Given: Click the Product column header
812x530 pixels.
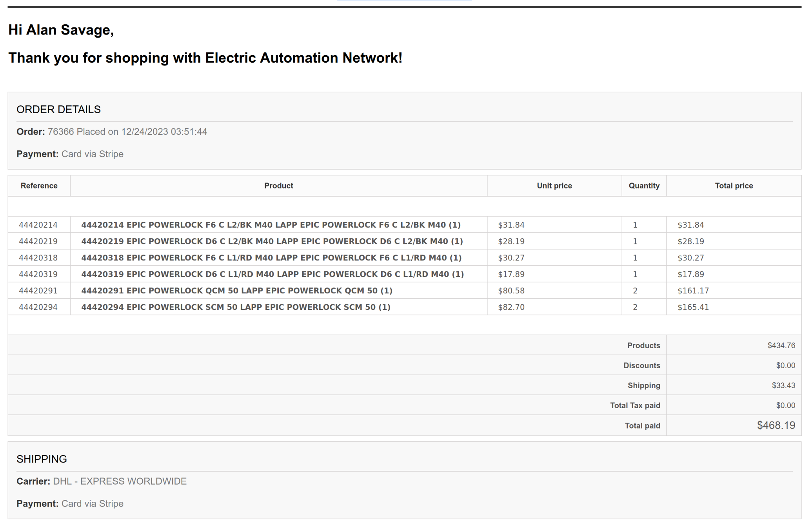Looking at the screenshot, I should pyautogui.click(x=278, y=186).
